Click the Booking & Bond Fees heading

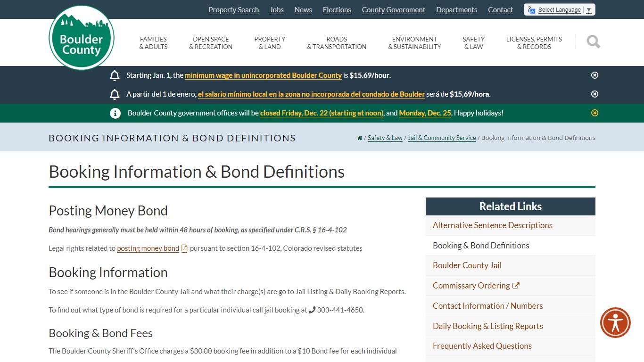click(100, 333)
